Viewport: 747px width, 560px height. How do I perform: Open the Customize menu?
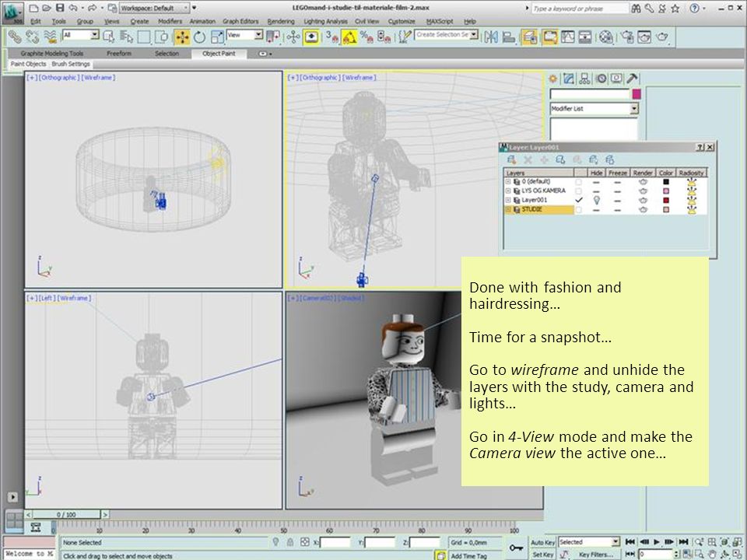tap(402, 22)
